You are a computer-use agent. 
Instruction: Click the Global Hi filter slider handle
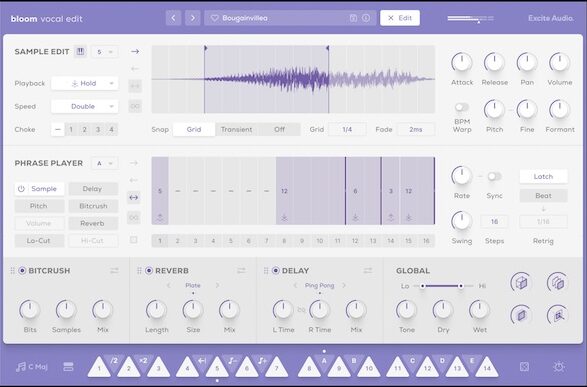460,286
